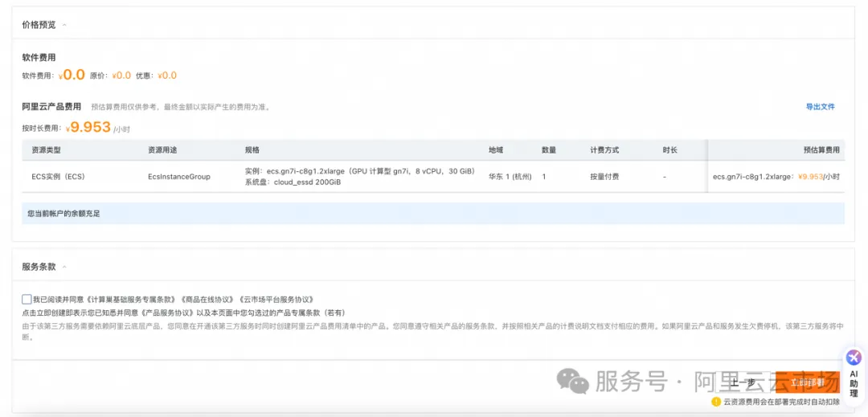The image size is (868, 417).
Task: Click the 系统盘 cloud_essd 200GiB text
Action: pos(293,182)
